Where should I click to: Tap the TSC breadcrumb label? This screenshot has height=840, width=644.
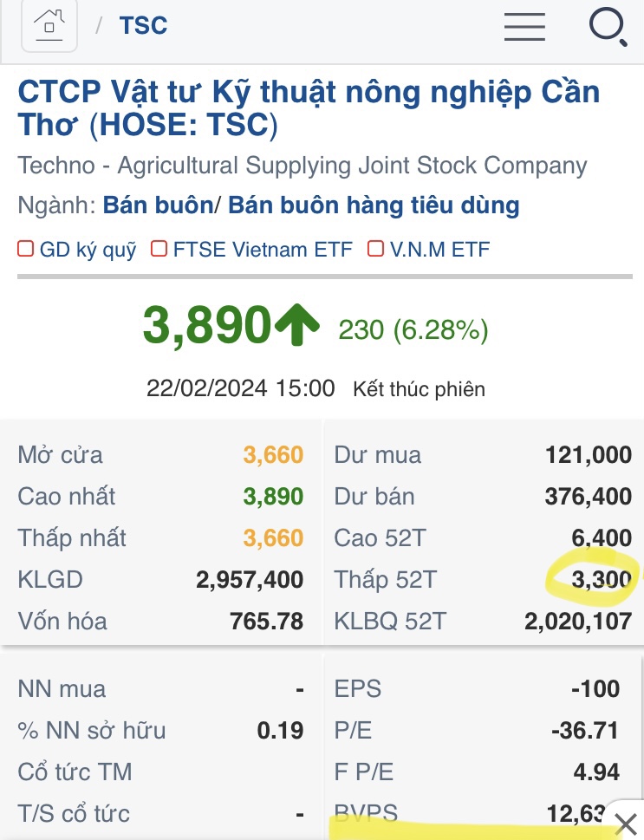point(143,26)
